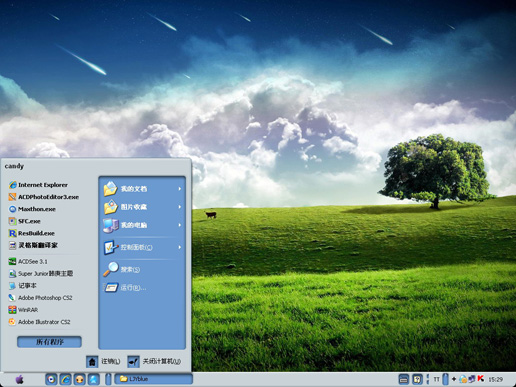Expand the 控制面板(C) submenu arrow
The image size is (516, 387).
pos(180,247)
